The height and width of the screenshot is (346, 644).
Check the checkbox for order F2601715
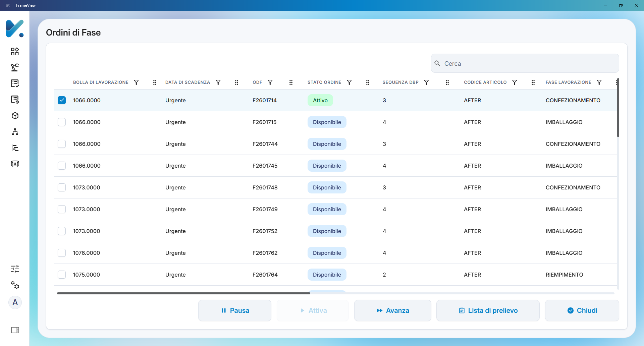pos(62,122)
